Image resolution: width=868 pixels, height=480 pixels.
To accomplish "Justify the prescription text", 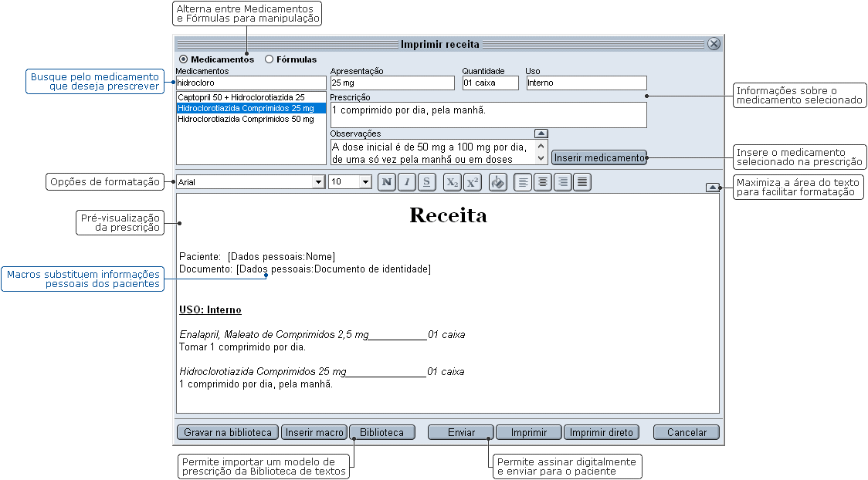I will coord(583,182).
